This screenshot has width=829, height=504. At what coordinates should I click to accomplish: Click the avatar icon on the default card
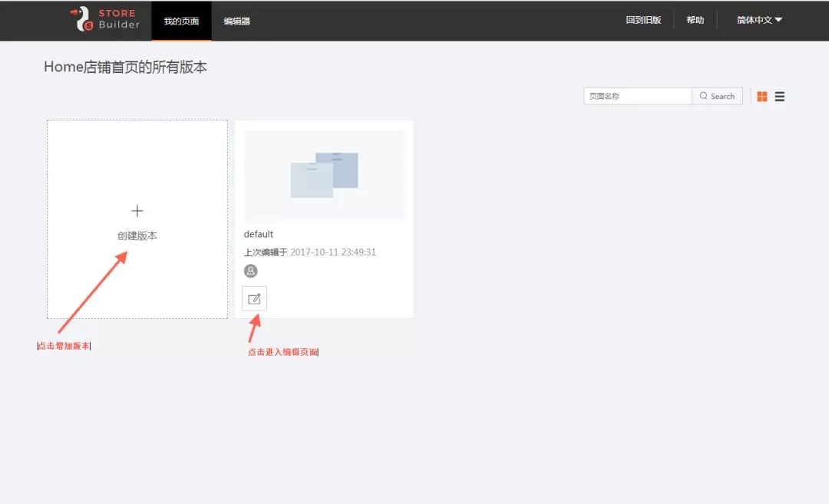coord(250,270)
